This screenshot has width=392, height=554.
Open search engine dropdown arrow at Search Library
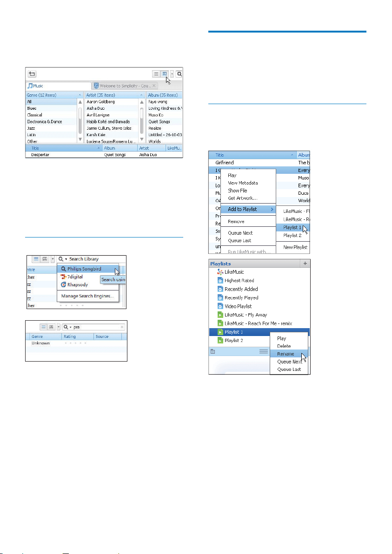pyautogui.click(x=66, y=259)
